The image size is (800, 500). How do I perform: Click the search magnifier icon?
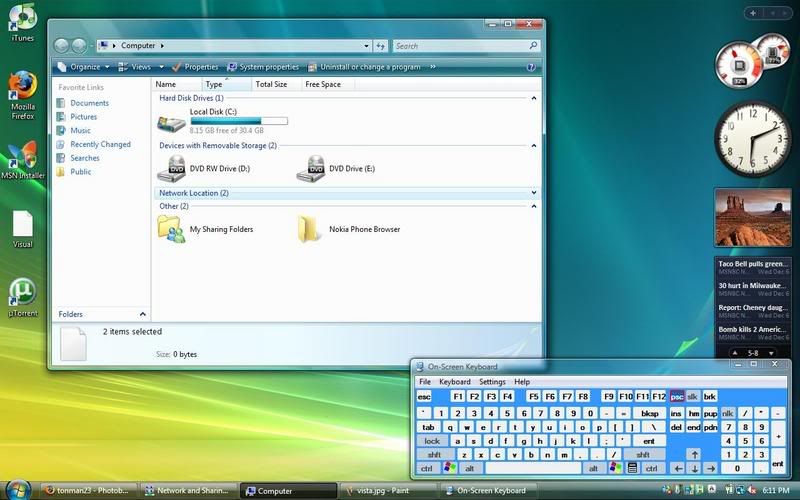coord(533,45)
